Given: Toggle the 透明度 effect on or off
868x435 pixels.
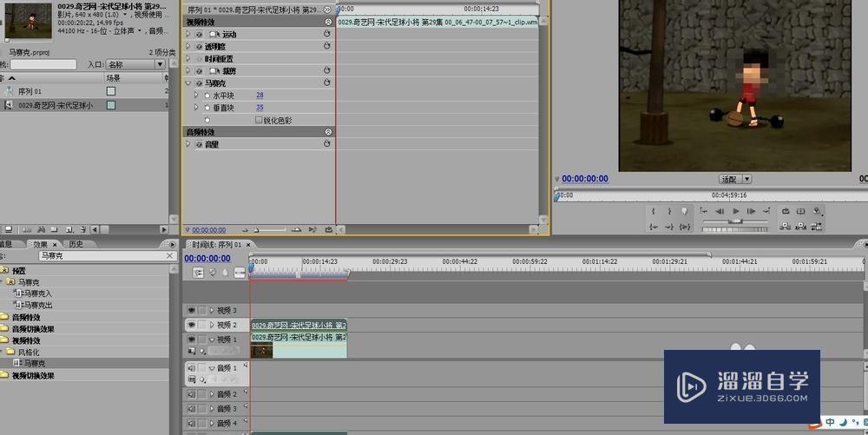Looking at the screenshot, I should [x=200, y=47].
